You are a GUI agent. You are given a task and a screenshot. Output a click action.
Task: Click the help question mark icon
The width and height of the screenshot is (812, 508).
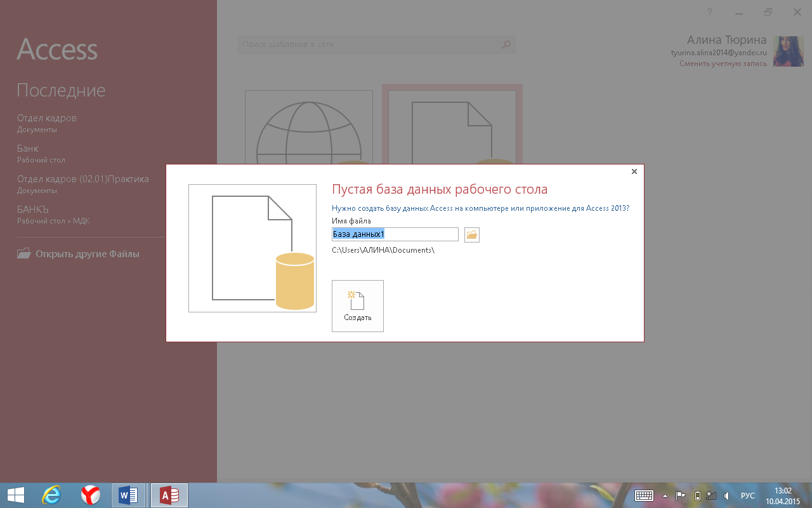710,12
